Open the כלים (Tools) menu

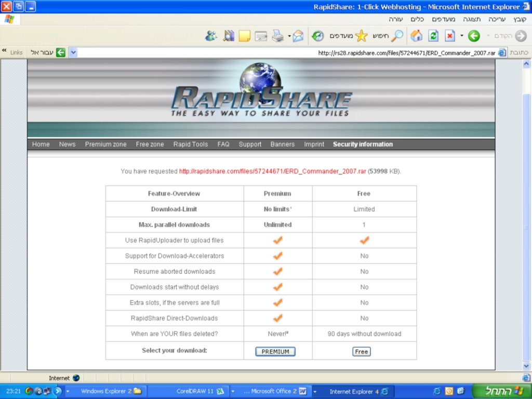[x=417, y=19]
